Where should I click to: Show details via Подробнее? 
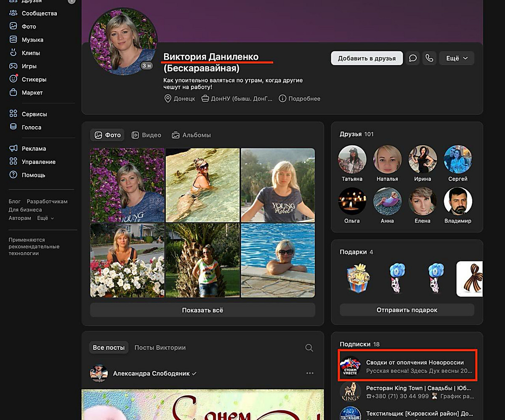click(300, 99)
